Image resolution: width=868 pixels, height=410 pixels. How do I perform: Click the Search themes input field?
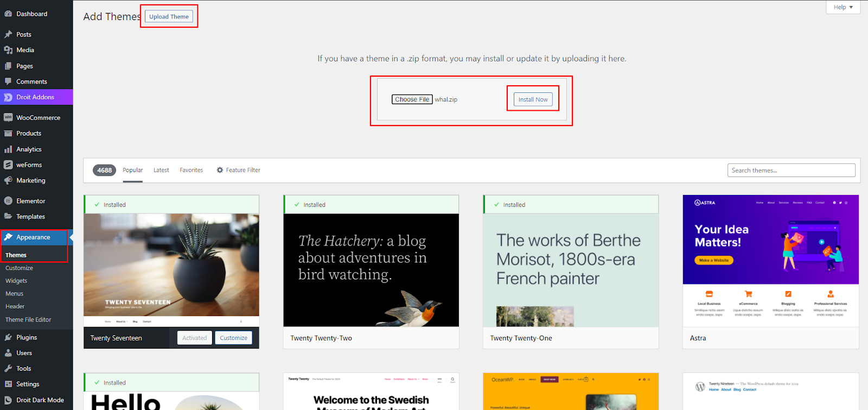792,171
